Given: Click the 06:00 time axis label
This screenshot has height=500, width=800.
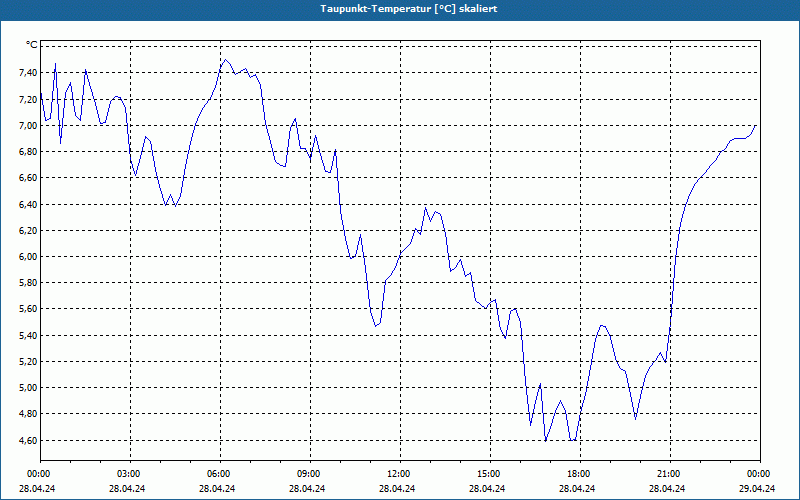Looking at the screenshot, I should tap(220, 474).
